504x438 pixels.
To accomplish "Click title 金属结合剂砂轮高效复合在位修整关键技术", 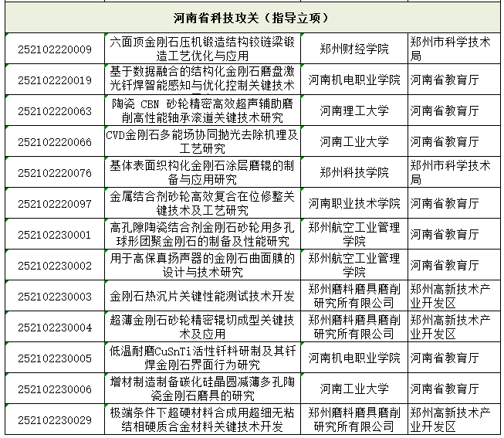I will 202,203.
